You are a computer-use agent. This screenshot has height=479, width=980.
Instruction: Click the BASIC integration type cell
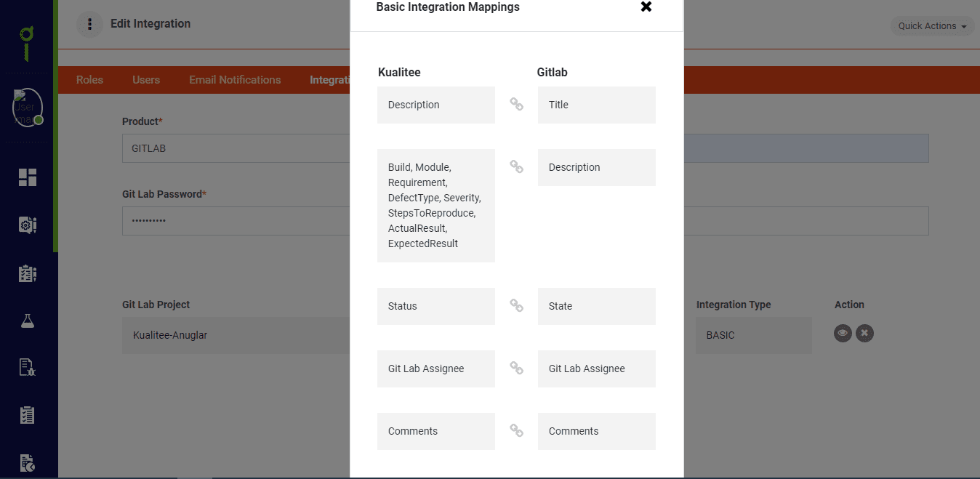754,335
